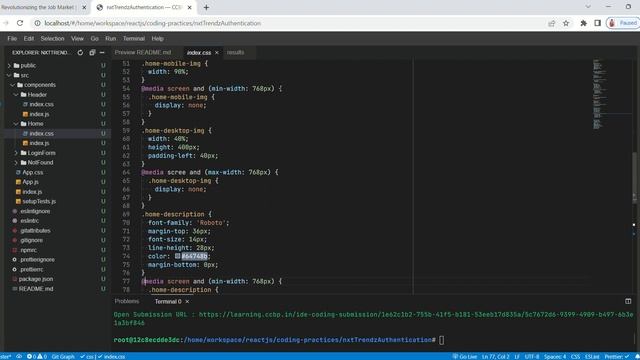Open the Selection menu
This screenshot has height=360, width=640.
[52, 39]
